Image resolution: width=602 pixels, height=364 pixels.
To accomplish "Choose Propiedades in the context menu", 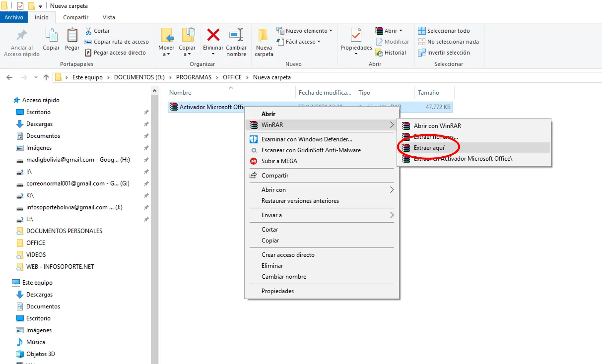I will tap(322, 291).
